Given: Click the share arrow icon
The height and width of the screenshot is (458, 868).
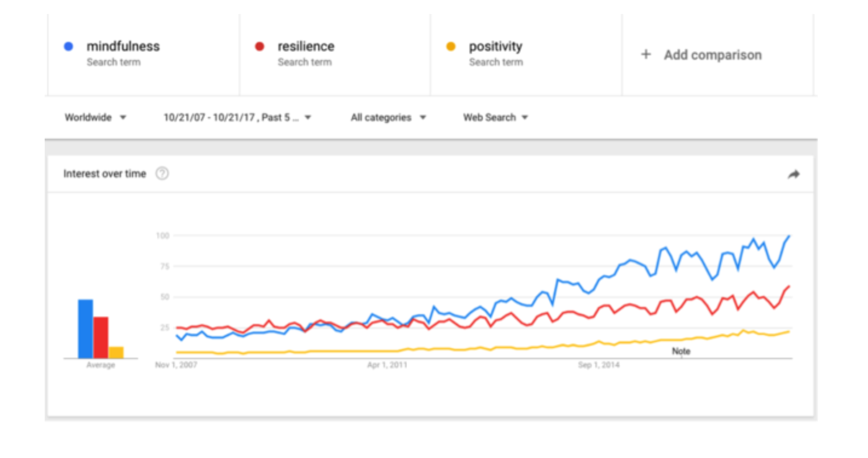Looking at the screenshot, I should [794, 174].
